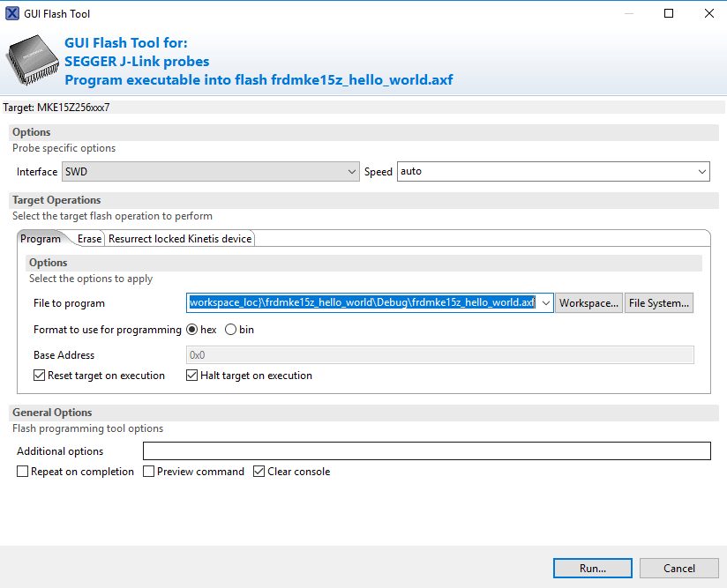Switch to the Erase tab
This screenshot has height=588, width=727.
click(x=89, y=239)
